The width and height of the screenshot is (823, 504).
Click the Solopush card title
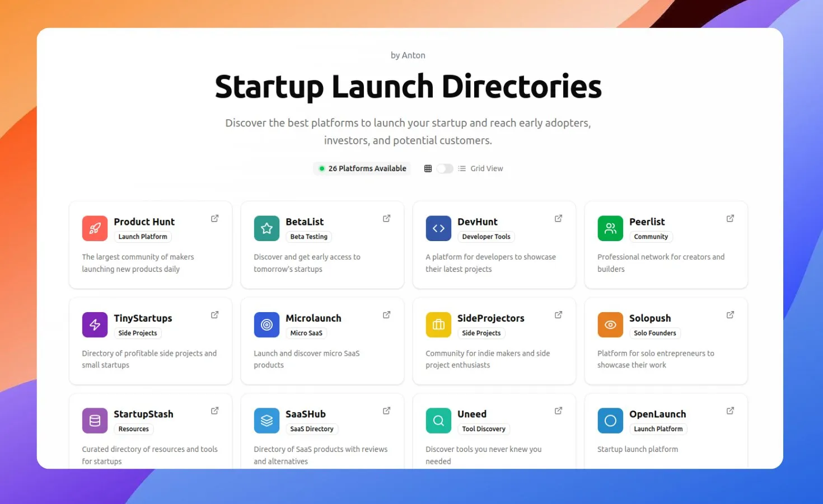pos(650,318)
